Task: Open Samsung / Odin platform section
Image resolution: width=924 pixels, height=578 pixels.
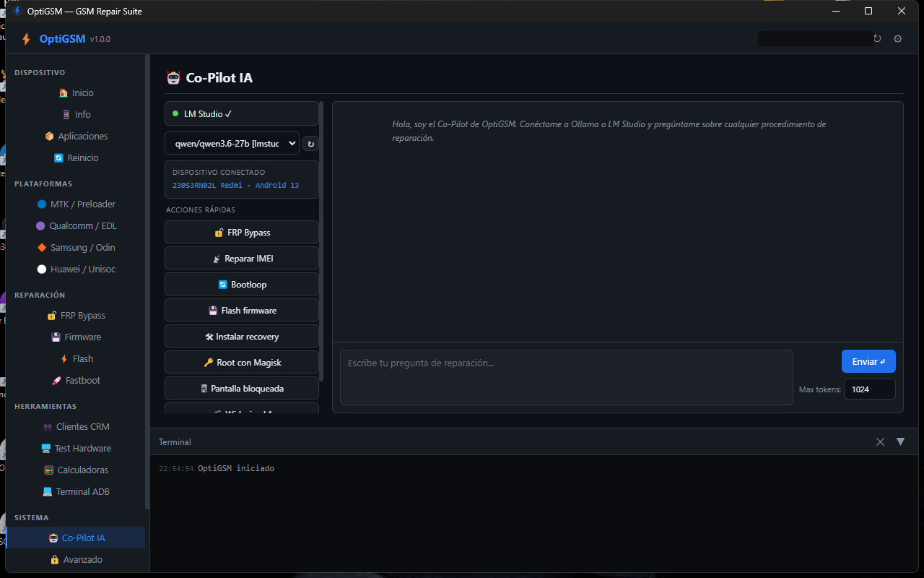Action: (x=76, y=248)
